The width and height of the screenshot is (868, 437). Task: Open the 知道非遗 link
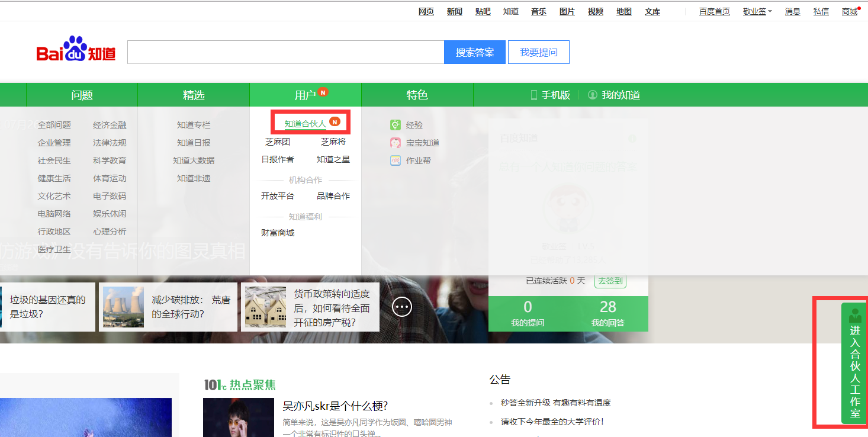pyautogui.click(x=194, y=178)
